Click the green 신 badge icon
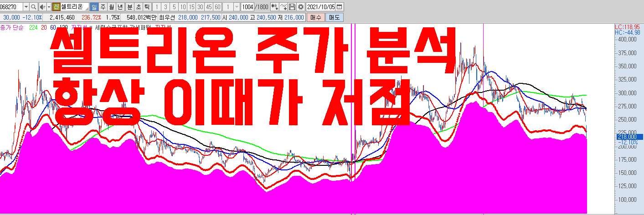The image size is (644, 215). (57, 7)
